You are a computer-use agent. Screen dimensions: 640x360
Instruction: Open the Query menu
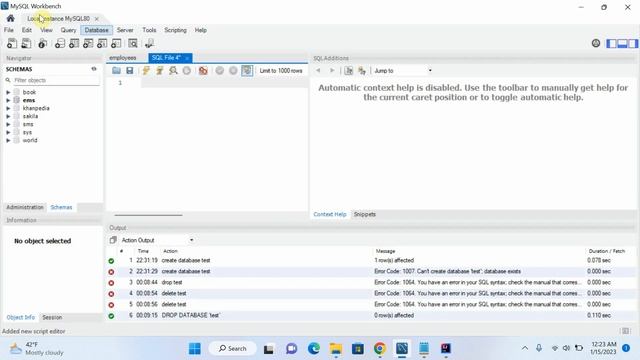68,30
